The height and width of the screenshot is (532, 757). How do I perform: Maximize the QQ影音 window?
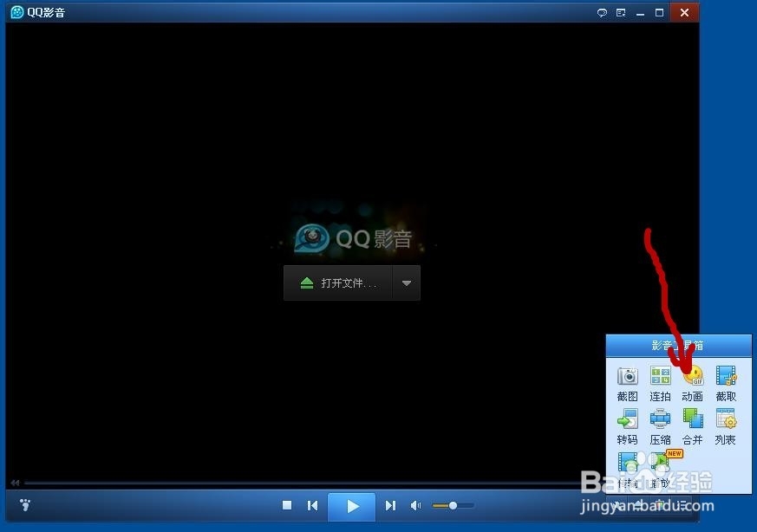[x=660, y=12]
